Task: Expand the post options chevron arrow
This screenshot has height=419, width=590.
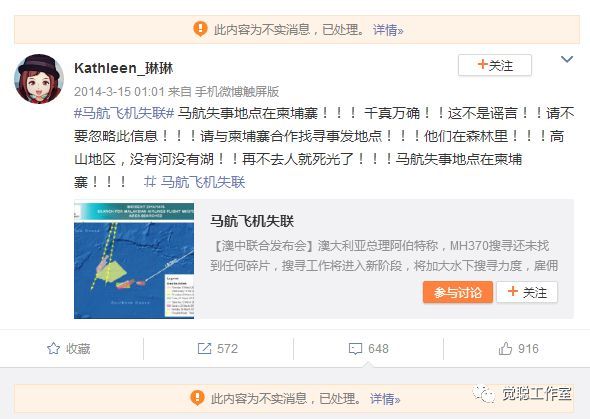Action: coord(567,59)
